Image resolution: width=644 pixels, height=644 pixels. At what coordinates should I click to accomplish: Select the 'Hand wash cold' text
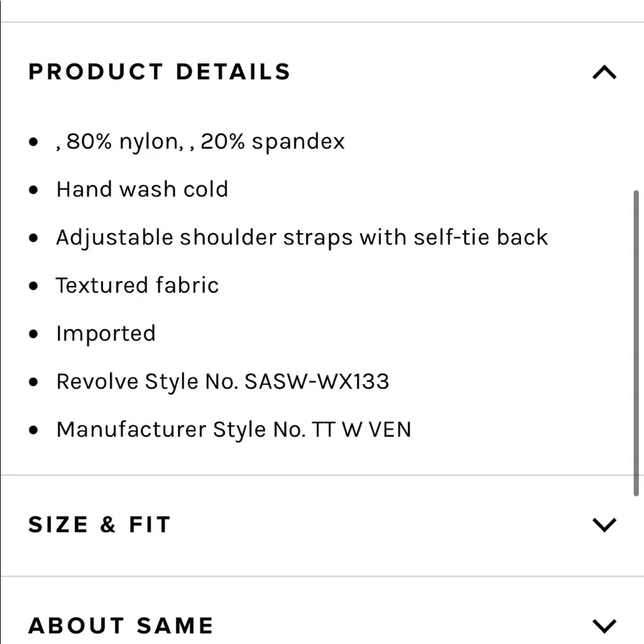pyautogui.click(x=142, y=189)
